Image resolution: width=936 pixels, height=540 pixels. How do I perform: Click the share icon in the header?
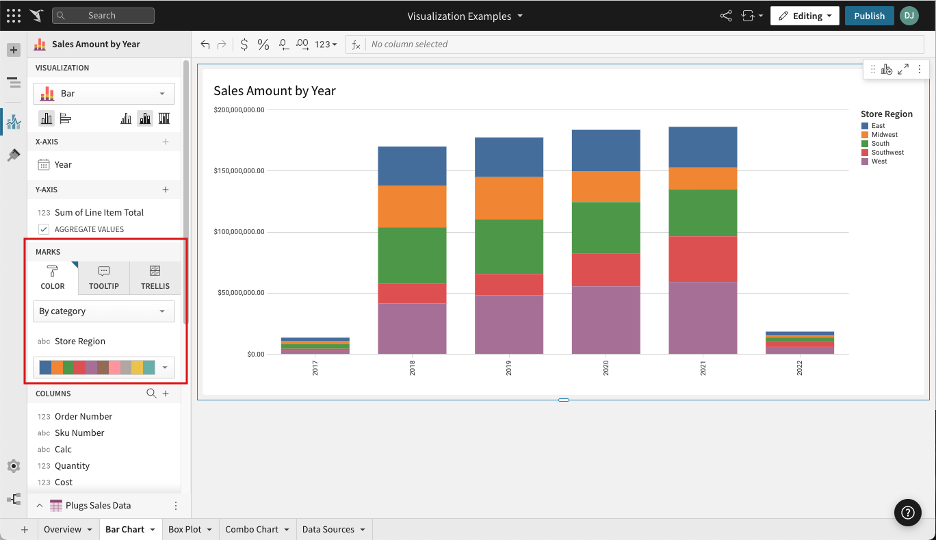(726, 16)
